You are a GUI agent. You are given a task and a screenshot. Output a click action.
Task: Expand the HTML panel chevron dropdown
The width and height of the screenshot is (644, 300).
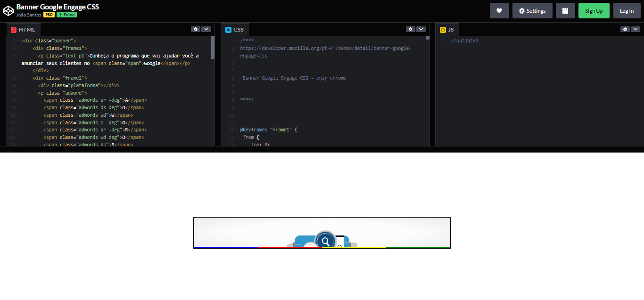click(206, 29)
